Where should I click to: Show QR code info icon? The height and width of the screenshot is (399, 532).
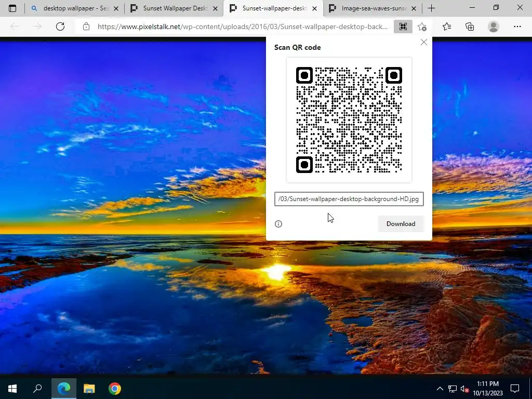click(278, 224)
